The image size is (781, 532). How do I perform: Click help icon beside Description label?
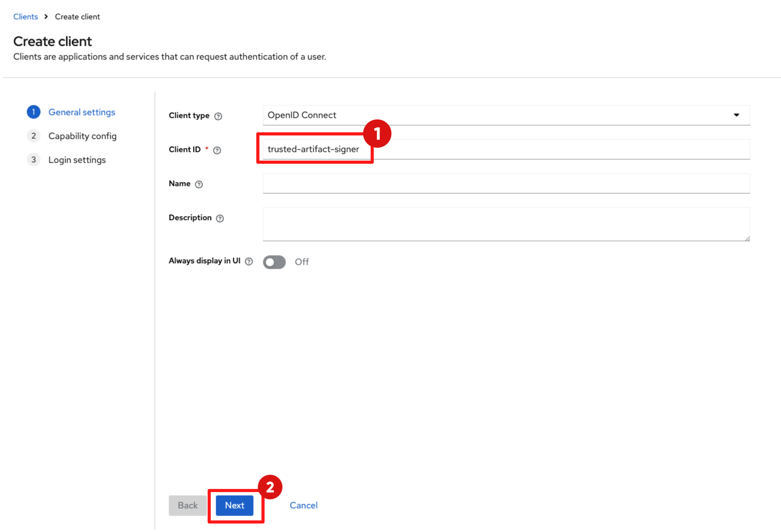[x=220, y=218]
